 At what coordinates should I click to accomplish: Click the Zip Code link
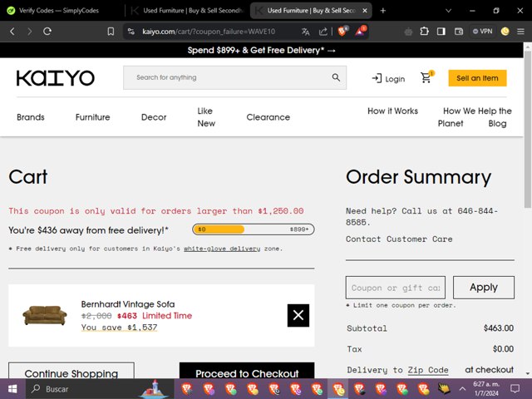tap(428, 370)
